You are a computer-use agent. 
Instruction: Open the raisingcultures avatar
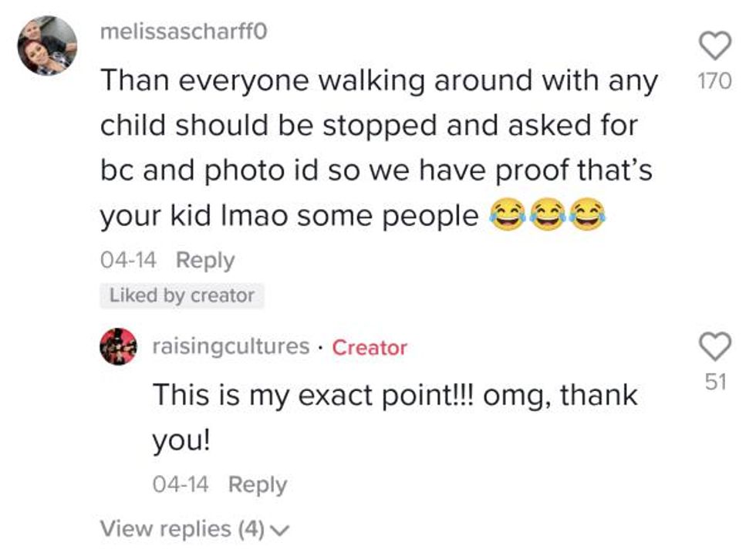[120, 348]
